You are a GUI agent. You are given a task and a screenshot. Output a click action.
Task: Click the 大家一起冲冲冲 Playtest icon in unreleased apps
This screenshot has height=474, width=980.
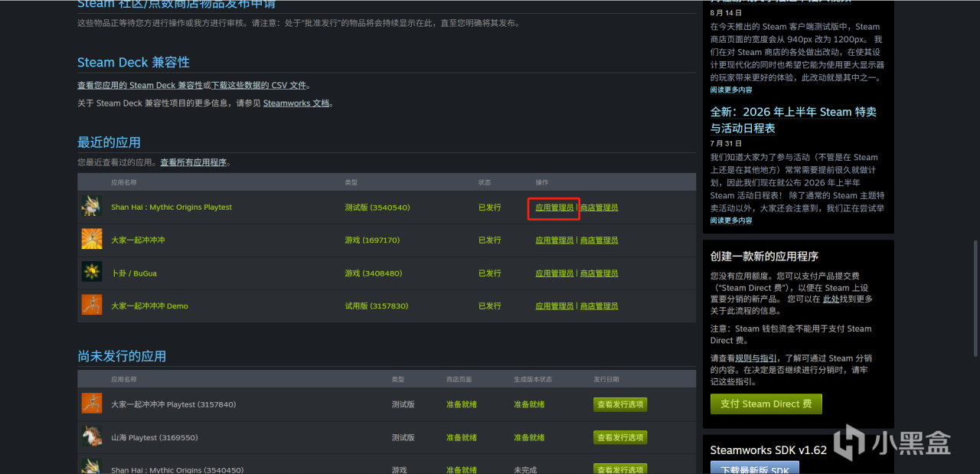[x=92, y=404]
